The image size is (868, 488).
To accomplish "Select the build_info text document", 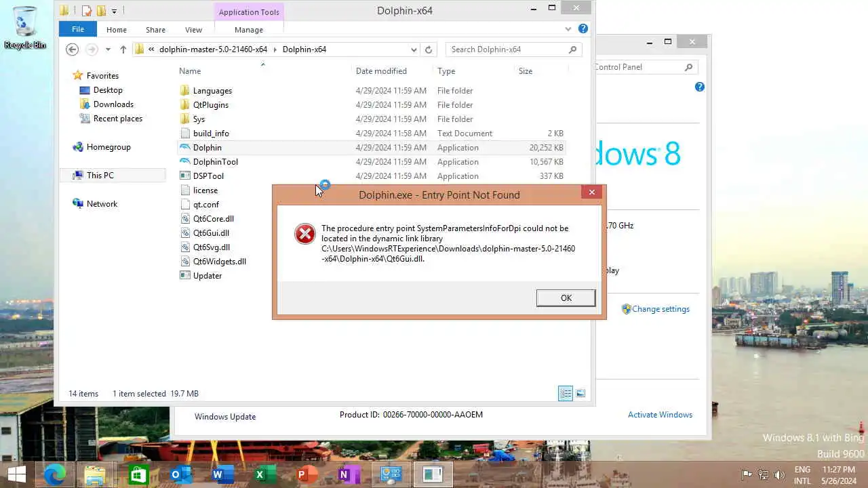I will click(x=211, y=134).
